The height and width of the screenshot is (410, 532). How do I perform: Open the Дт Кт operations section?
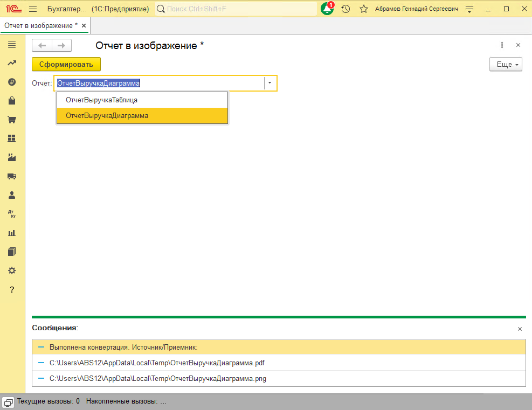click(12, 214)
